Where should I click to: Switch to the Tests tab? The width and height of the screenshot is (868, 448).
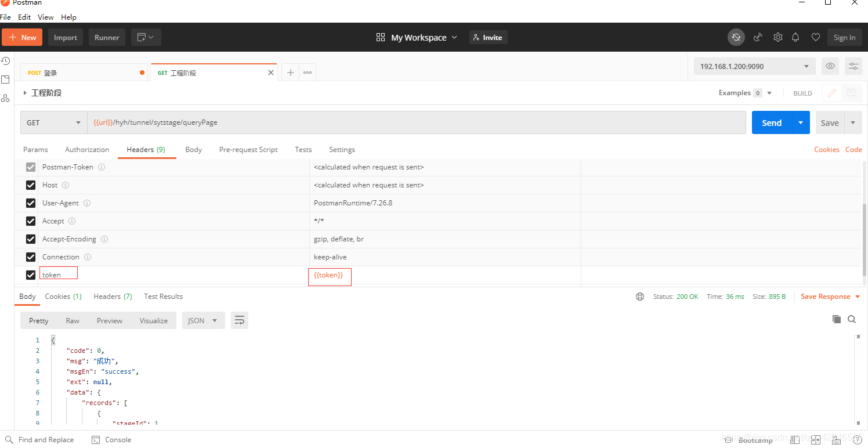[x=303, y=150]
